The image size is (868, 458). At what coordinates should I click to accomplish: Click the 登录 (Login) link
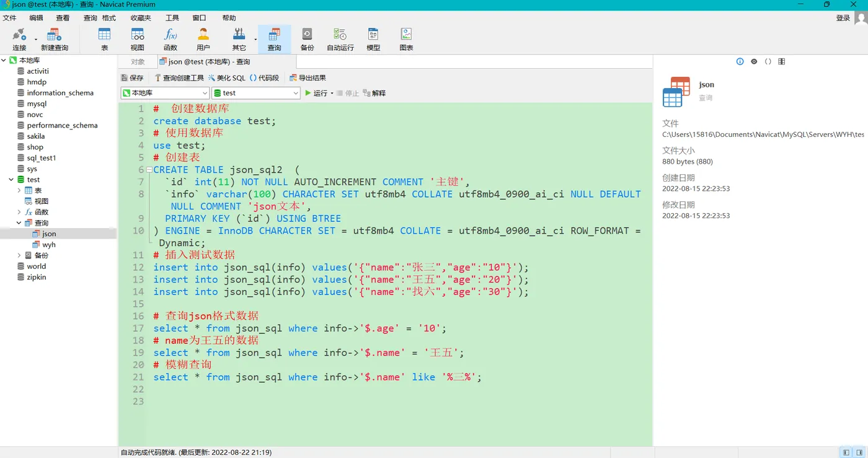[x=843, y=18]
